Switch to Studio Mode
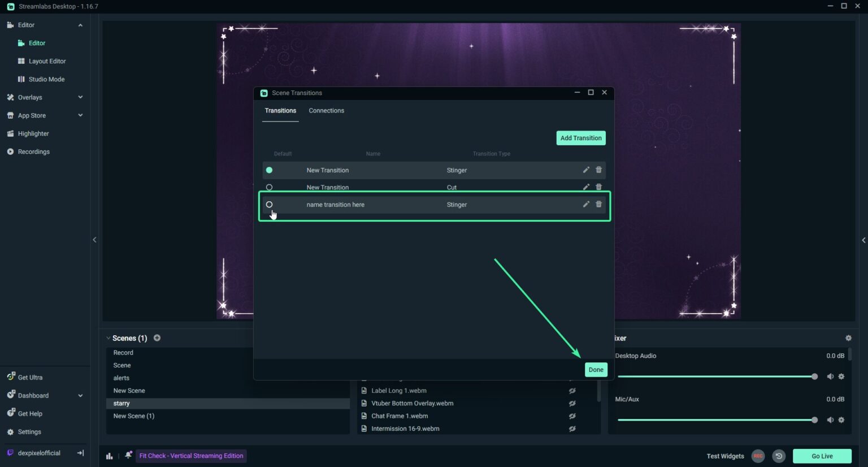Viewport: 868px width, 467px height. click(46, 79)
